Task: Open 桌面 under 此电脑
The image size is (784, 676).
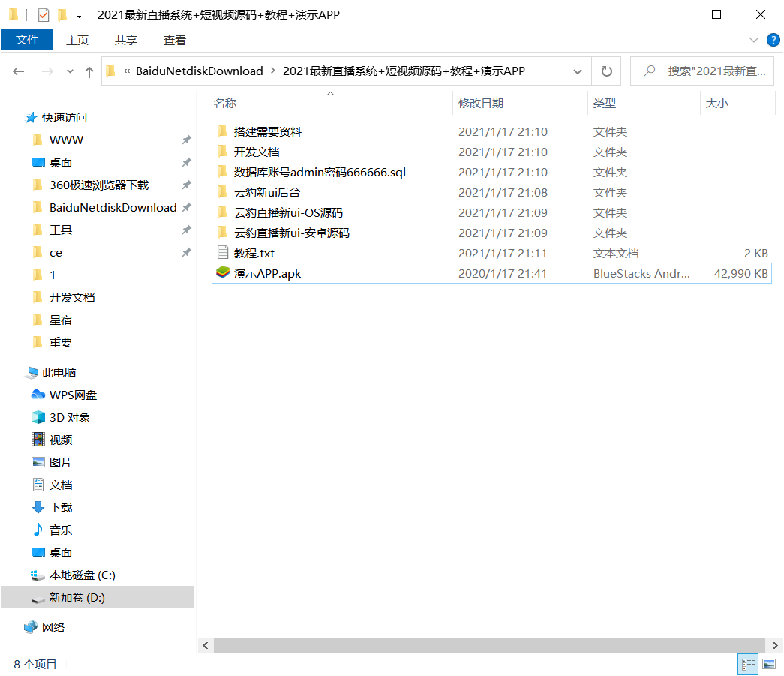Action: 61,552
